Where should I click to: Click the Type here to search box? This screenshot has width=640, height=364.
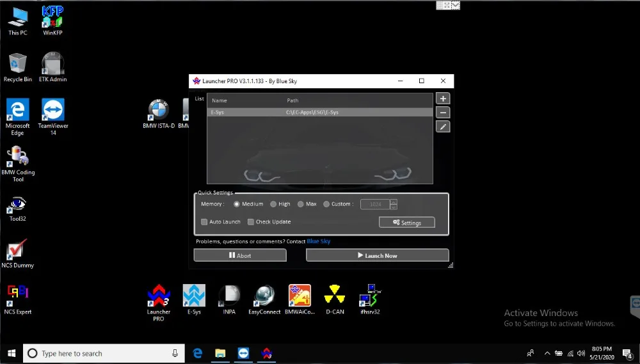coord(104,353)
